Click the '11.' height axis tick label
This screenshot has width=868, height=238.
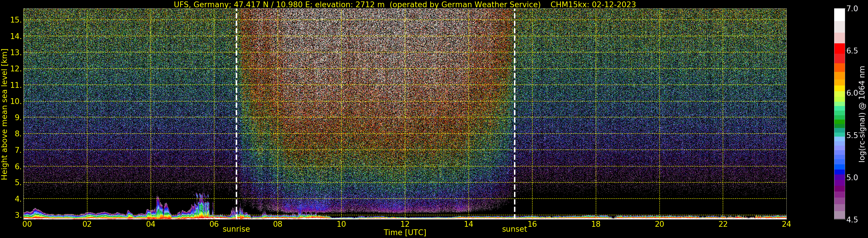16,85
